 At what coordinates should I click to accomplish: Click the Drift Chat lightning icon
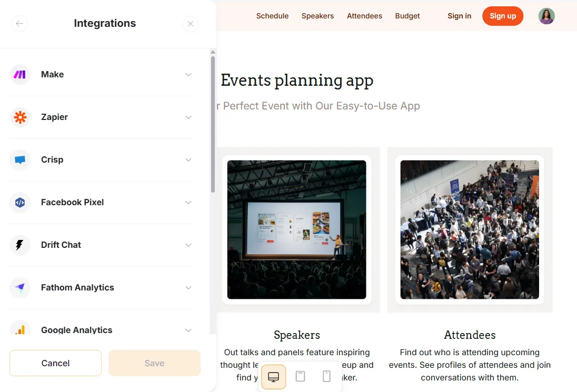pyautogui.click(x=20, y=245)
